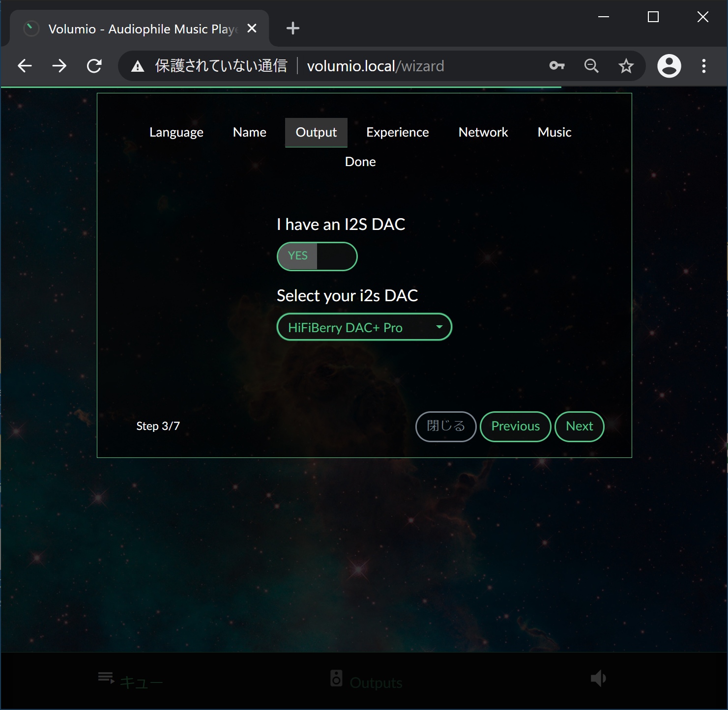Click the not-secure warning triangle icon
Image resolution: width=728 pixels, height=710 pixels.
(138, 66)
